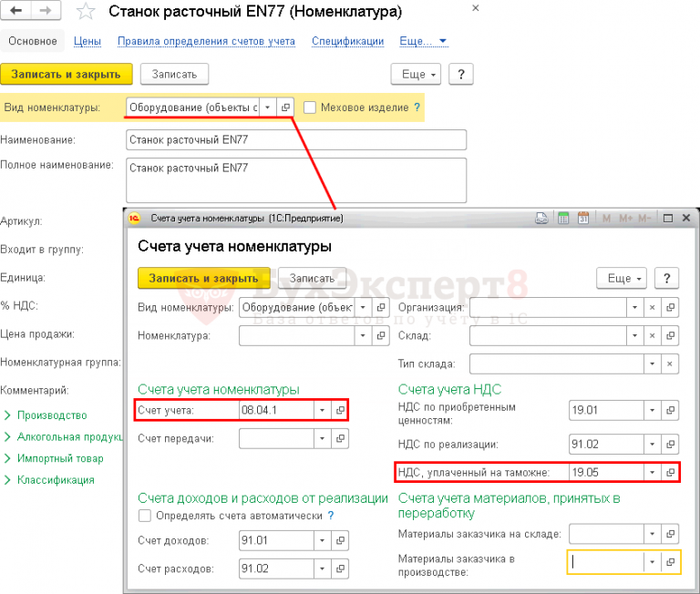Open Счет доходов 91.01 account icon
700x594 pixels.
340,540
